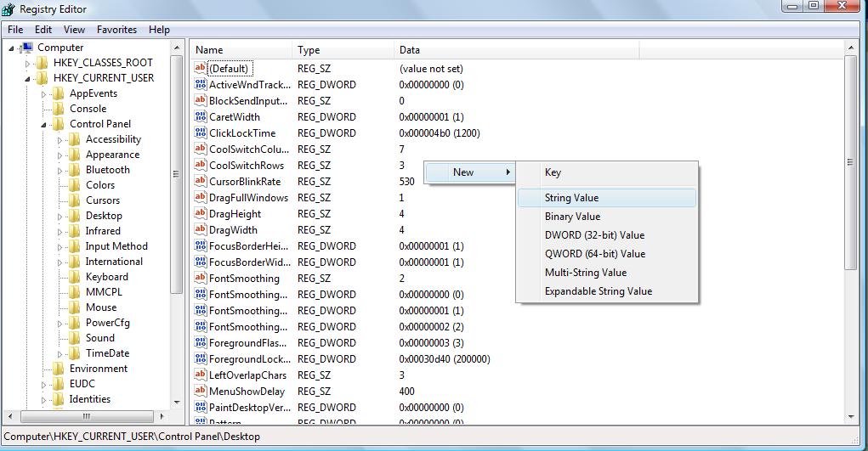Click the tree pane vertical scrollbar thumb
Image resolution: width=868 pixels, height=451 pixels.
click(x=176, y=174)
